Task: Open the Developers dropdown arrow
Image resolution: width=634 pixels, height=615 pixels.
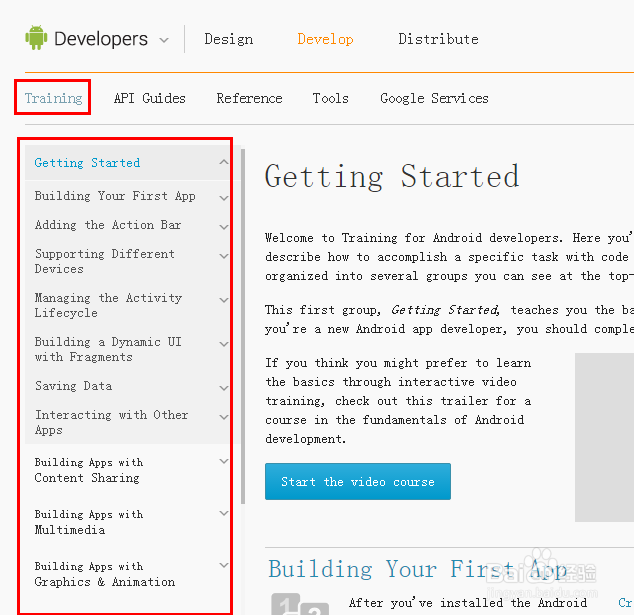Action: point(164,40)
